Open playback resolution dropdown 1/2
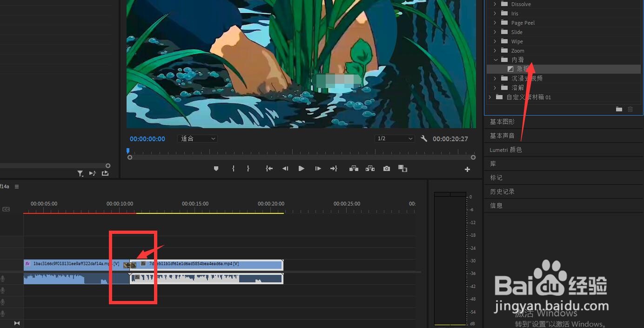The image size is (644, 328). tap(395, 139)
